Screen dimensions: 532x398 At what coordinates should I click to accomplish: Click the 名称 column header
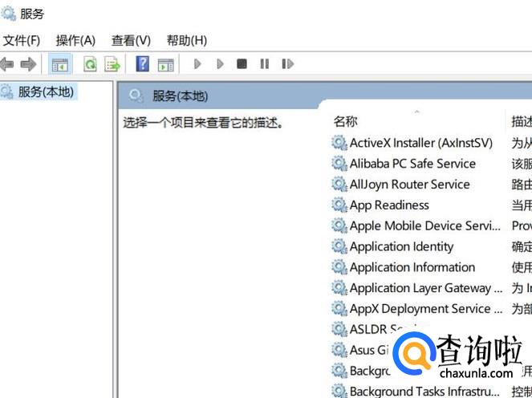click(345, 121)
